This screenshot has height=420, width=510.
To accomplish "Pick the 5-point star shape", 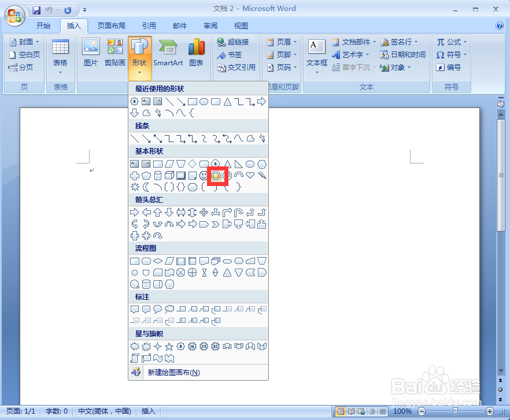I will (x=169, y=347).
